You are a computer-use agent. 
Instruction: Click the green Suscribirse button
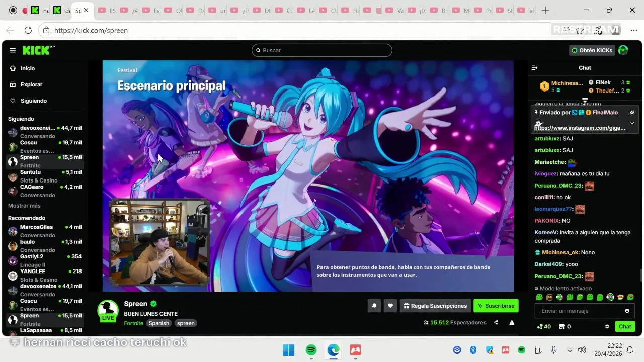tap(496, 306)
